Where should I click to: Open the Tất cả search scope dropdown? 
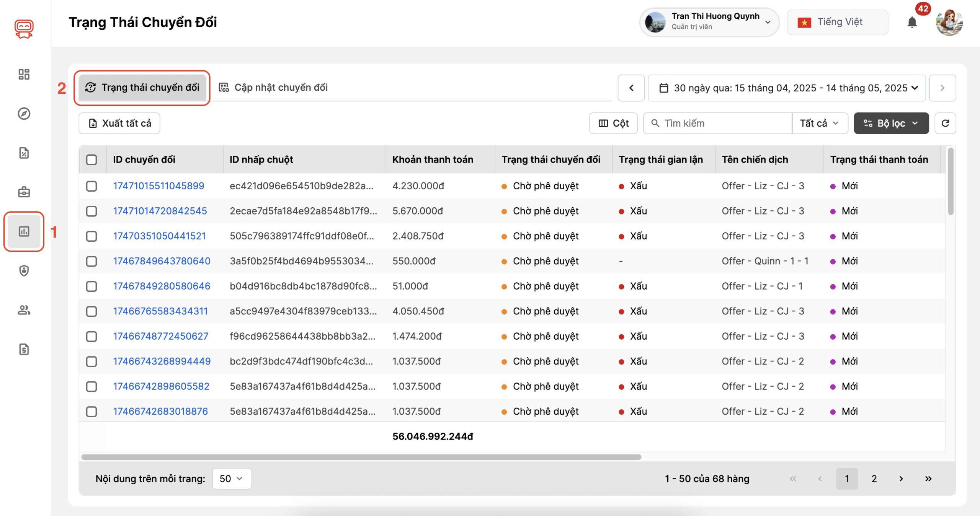click(x=819, y=123)
